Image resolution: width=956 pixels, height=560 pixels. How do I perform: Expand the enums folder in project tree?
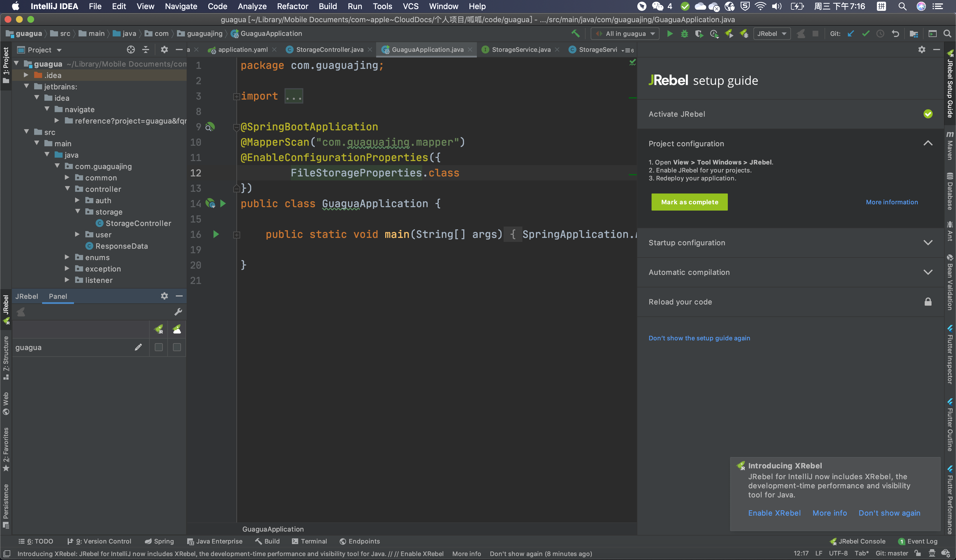67,257
